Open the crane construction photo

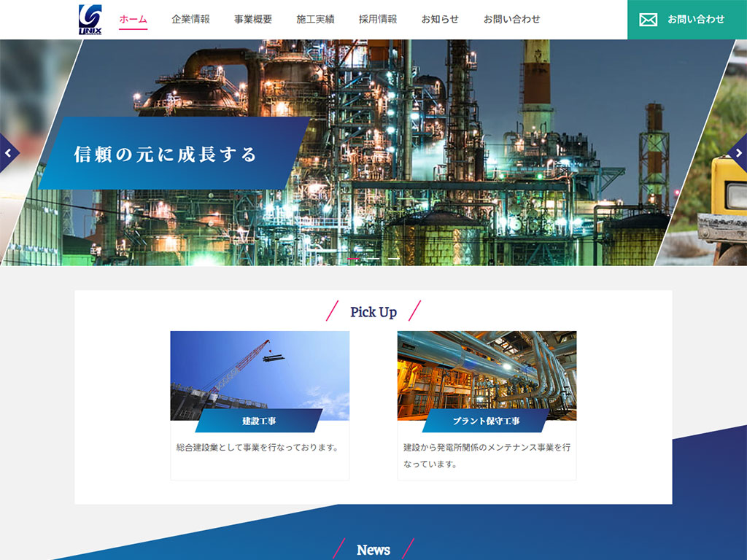(x=260, y=372)
